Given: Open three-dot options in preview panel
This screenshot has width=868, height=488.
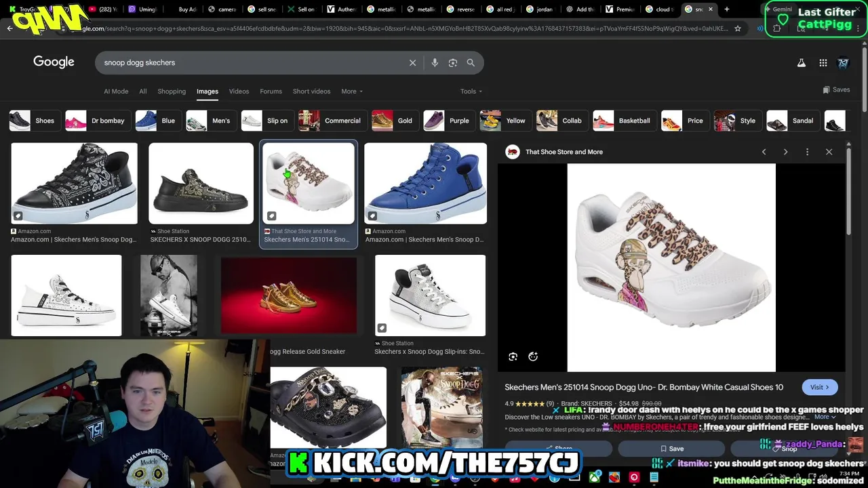Looking at the screenshot, I should pyautogui.click(x=807, y=152).
